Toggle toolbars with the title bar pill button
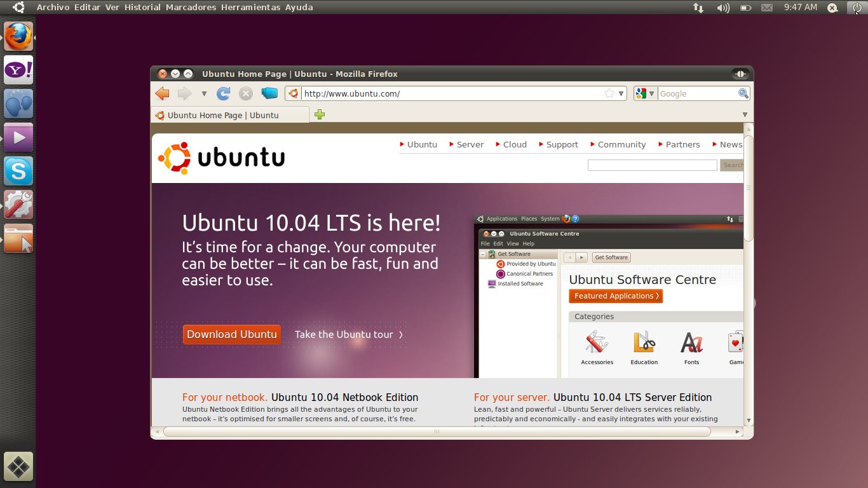Screen dimensions: 868x488 pos(740,74)
